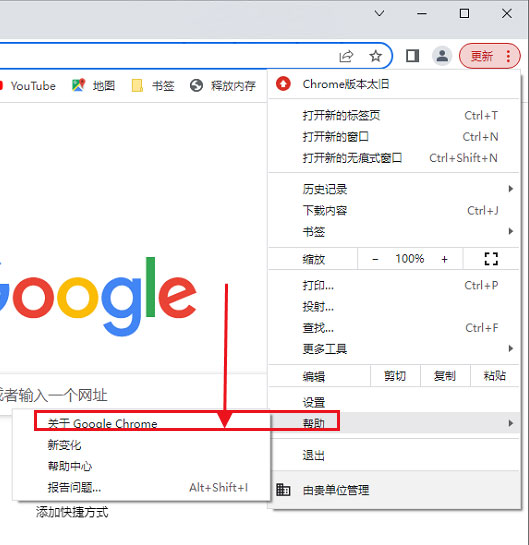Select Chrome版本太旧 menu entry
Image resolution: width=529 pixels, height=545 pixels.
click(394, 84)
